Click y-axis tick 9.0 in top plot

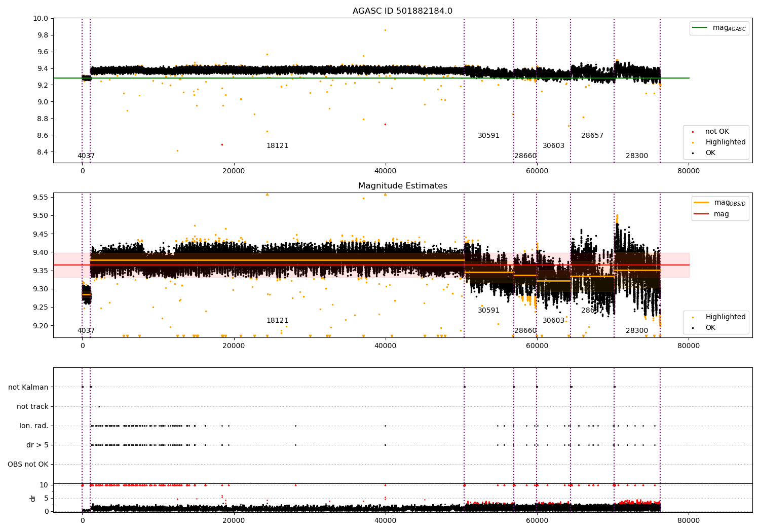click(x=42, y=102)
